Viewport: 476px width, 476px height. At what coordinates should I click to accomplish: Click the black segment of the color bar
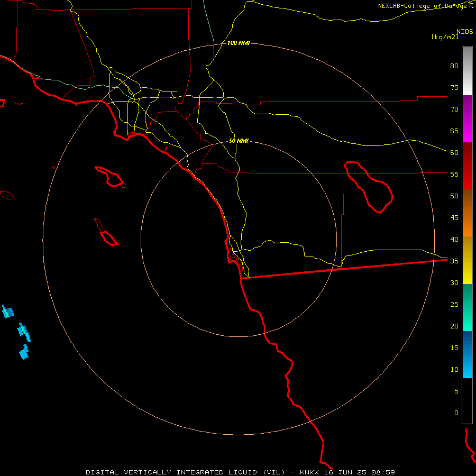point(467,401)
